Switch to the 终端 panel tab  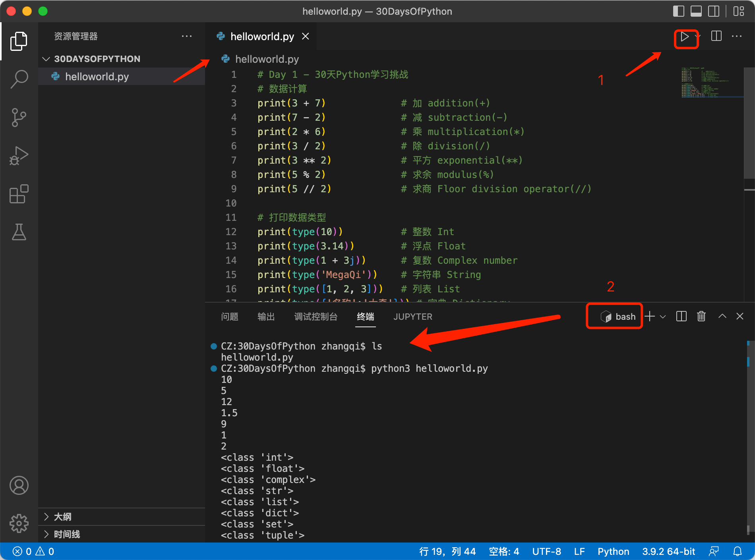366,317
